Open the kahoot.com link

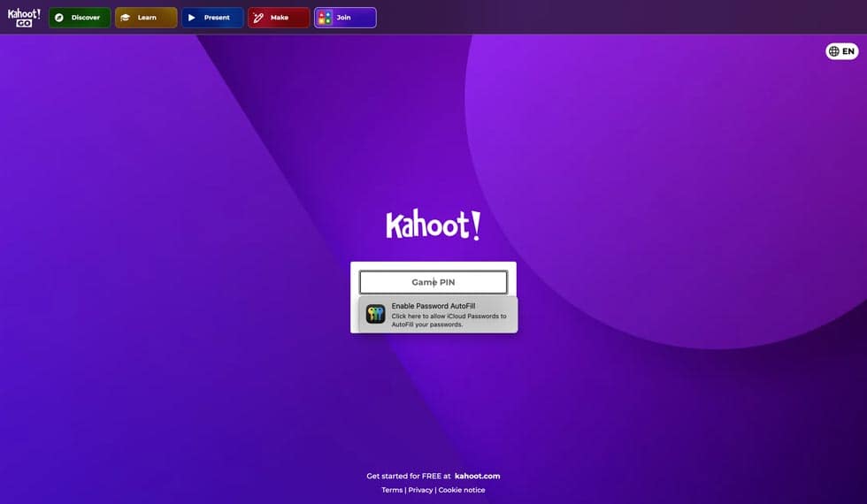point(477,476)
